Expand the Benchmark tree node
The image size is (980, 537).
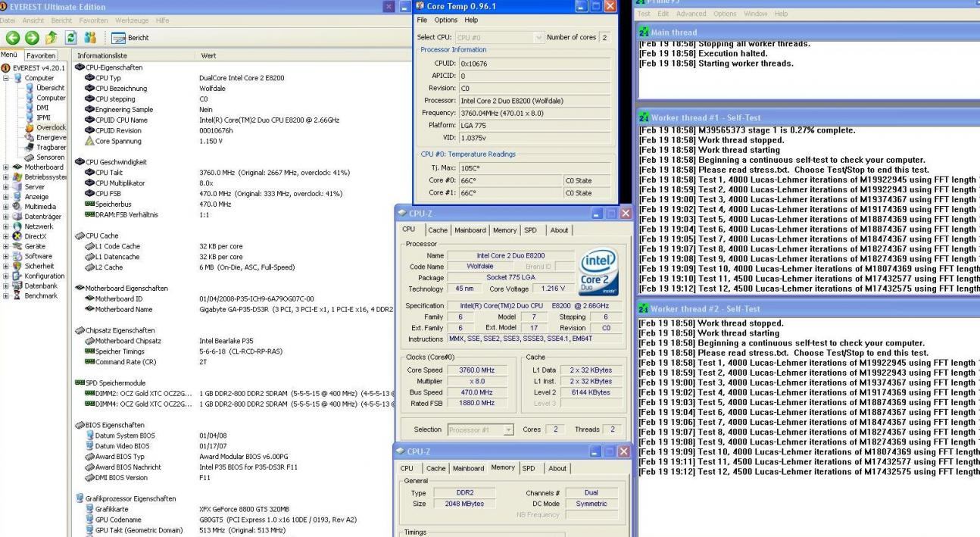[x=7, y=295]
